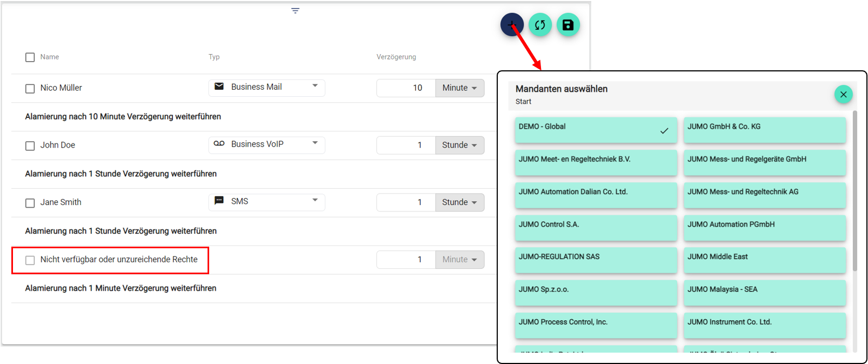Select the John Doe row checkbox
The width and height of the screenshot is (868, 364).
pyautogui.click(x=30, y=145)
